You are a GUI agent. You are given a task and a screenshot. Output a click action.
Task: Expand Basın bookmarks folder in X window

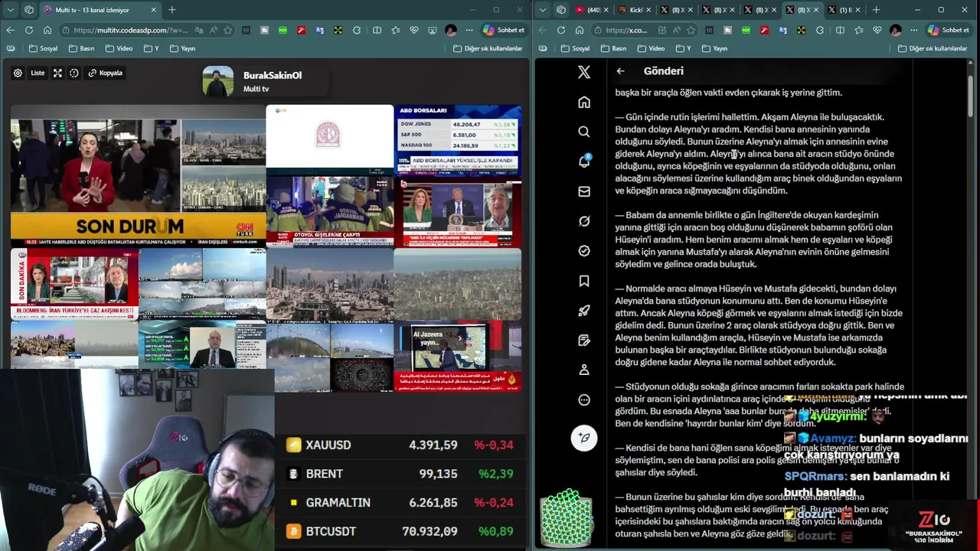coord(613,48)
